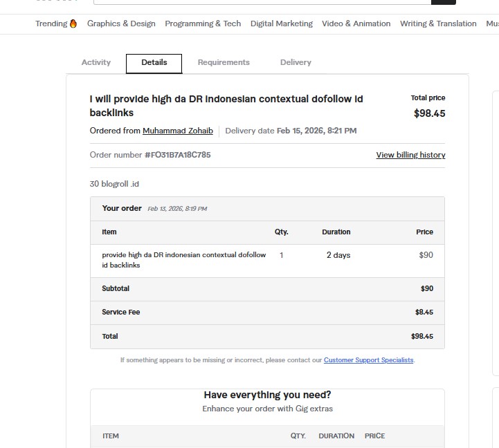Image resolution: width=499 pixels, height=448 pixels.
Task: Switch to the Activity tab
Action: [96, 62]
